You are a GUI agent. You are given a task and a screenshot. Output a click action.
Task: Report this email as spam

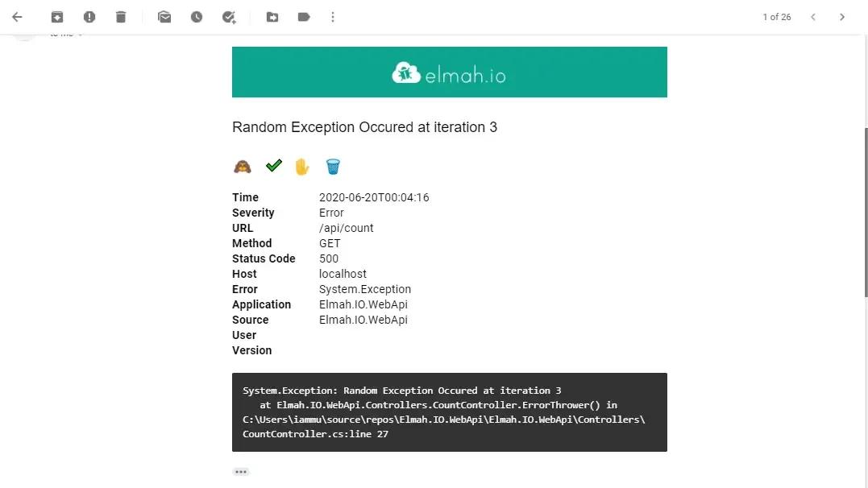89,17
